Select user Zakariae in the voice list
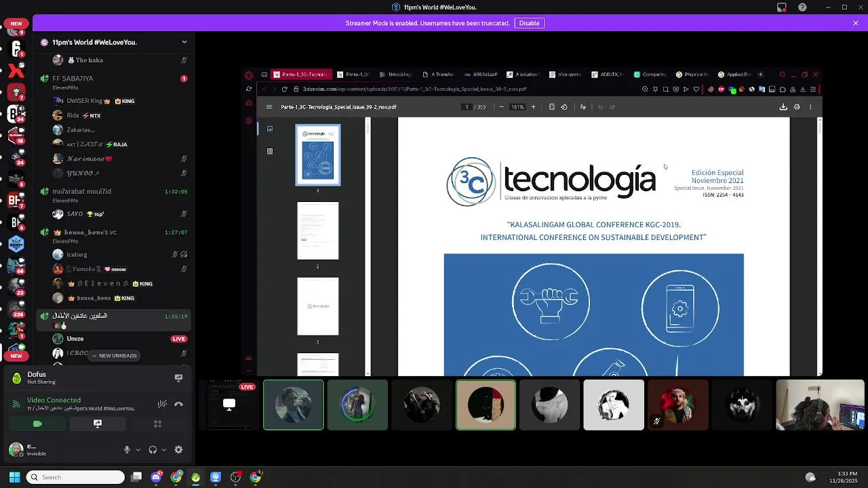 point(113,129)
